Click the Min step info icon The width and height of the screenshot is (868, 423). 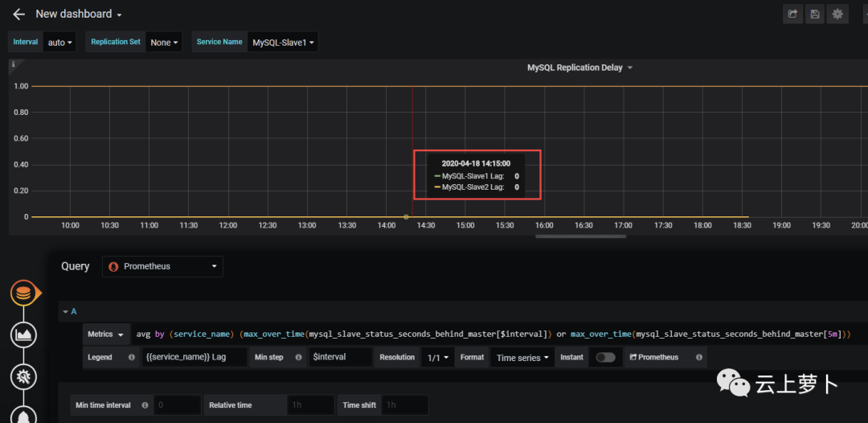[x=298, y=357]
